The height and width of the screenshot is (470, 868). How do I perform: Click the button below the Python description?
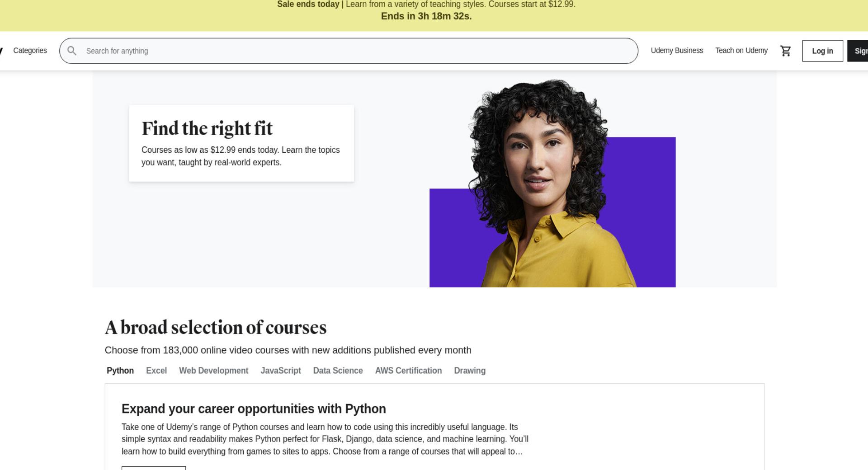point(154,468)
